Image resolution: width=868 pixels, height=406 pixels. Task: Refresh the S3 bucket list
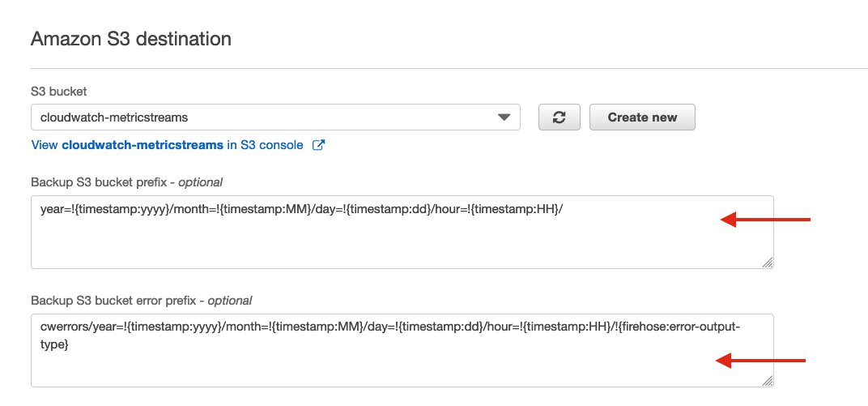(x=560, y=118)
